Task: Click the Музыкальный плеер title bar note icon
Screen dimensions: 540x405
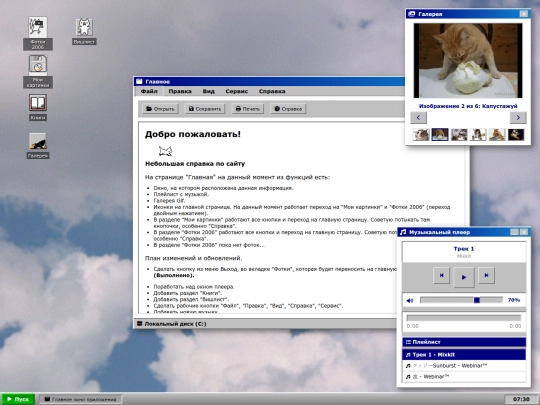Action: click(404, 232)
